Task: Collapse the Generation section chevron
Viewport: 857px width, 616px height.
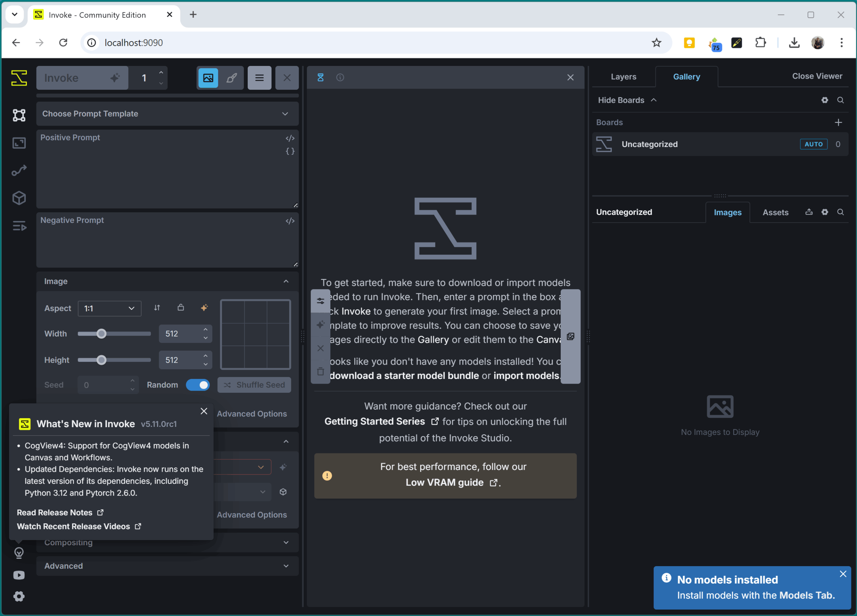Action: [286, 441]
